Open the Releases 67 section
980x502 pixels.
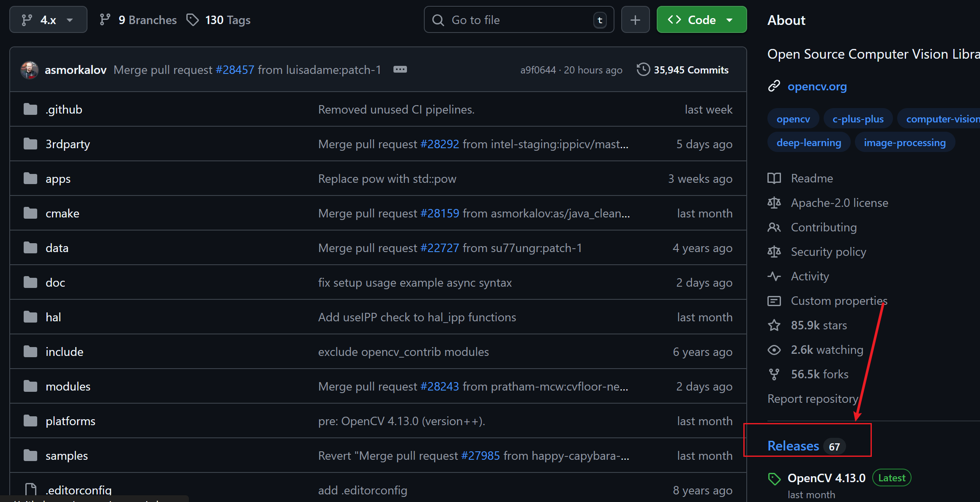click(x=793, y=446)
